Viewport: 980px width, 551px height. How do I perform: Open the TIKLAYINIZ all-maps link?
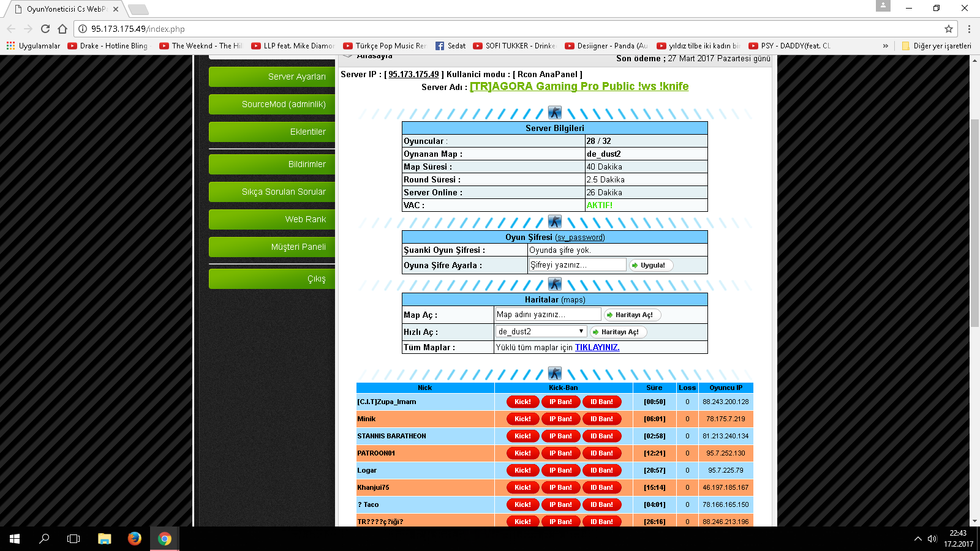coord(597,347)
